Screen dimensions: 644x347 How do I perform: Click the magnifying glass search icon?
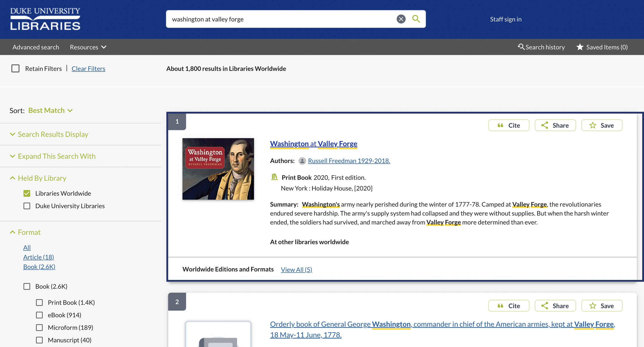416,19
